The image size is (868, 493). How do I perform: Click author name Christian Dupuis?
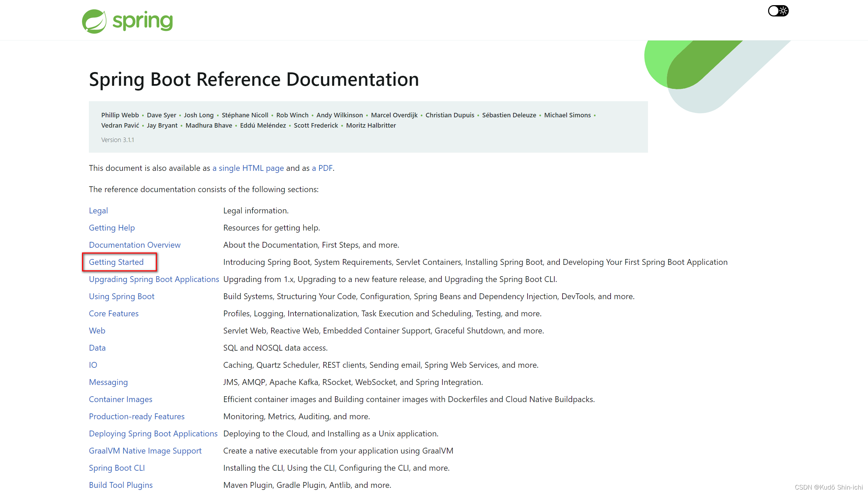click(450, 115)
